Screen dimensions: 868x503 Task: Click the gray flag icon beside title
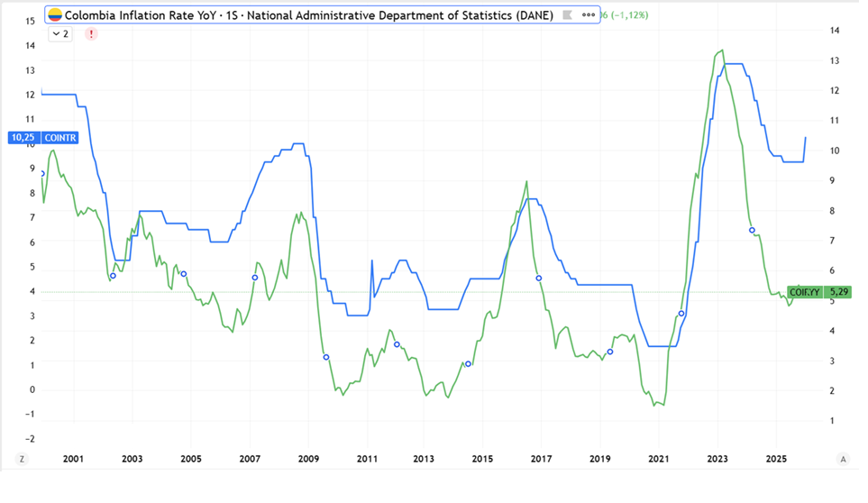[567, 15]
